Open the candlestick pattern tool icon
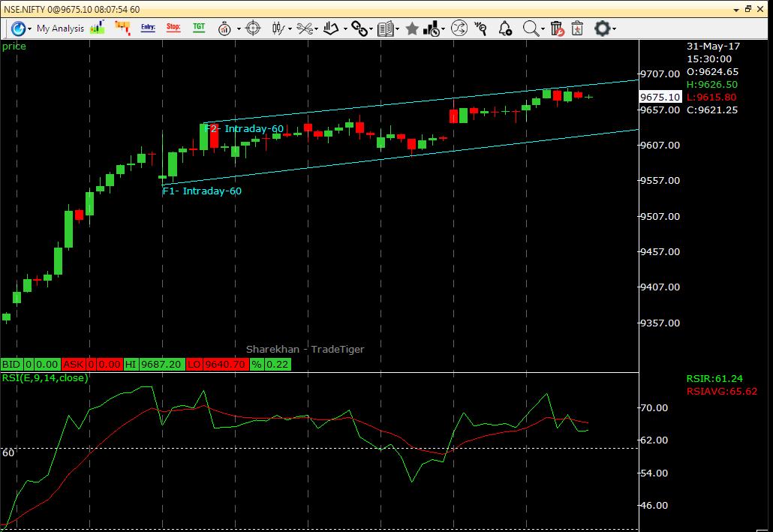The width and height of the screenshot is (773, 532). [276, 28]
